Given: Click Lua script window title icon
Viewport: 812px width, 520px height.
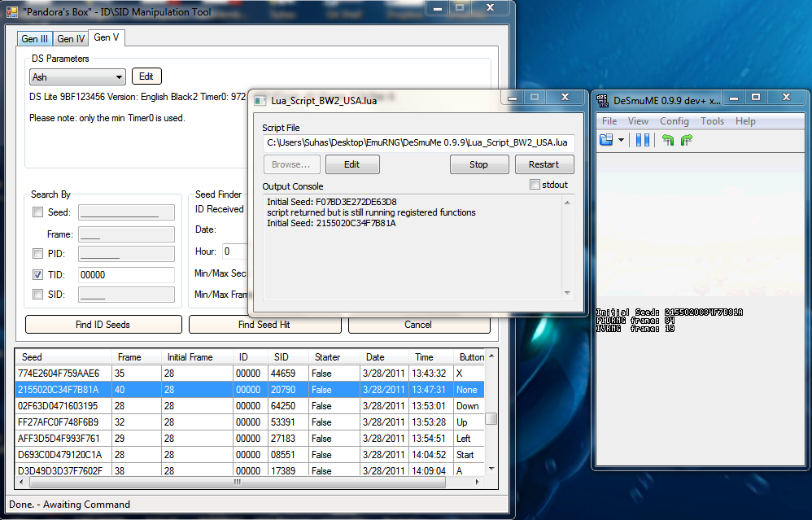Looking at the screenshot, I should tap(260, 100).
